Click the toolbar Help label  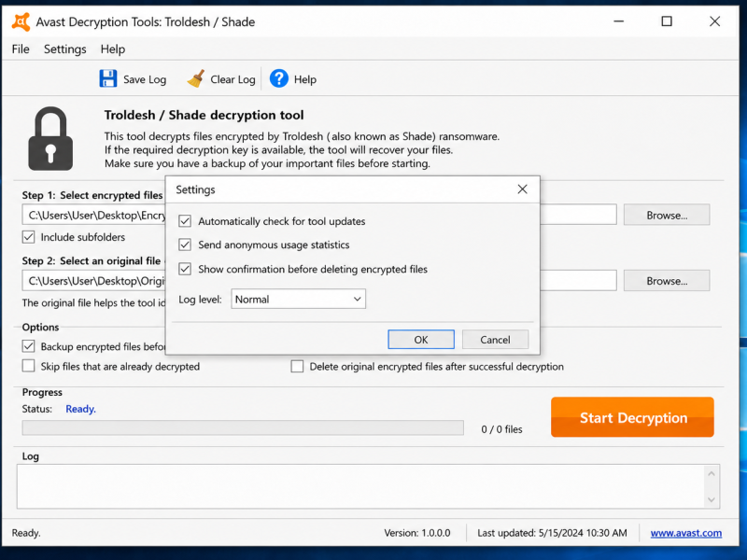305,79
